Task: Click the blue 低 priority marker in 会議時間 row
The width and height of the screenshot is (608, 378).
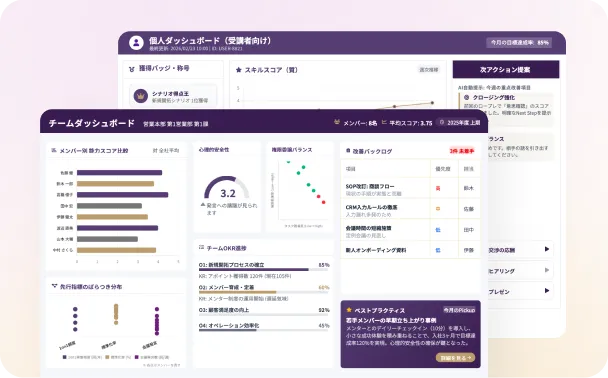Action: pos(438,230)
